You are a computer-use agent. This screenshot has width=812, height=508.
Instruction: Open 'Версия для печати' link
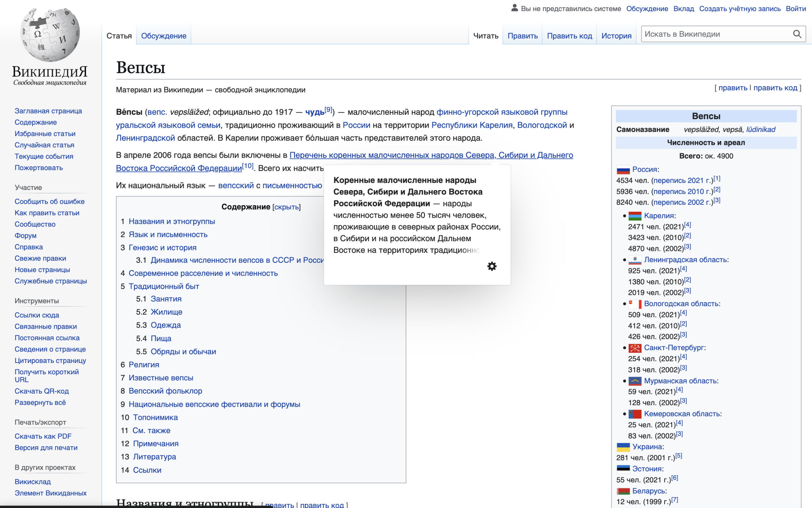coord(46,448)
